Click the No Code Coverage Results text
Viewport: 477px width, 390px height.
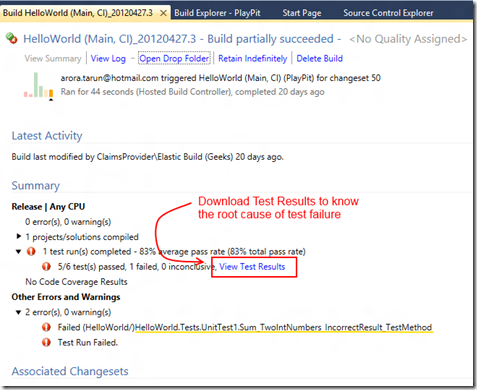pyautogui.click(x=76, y=282)
